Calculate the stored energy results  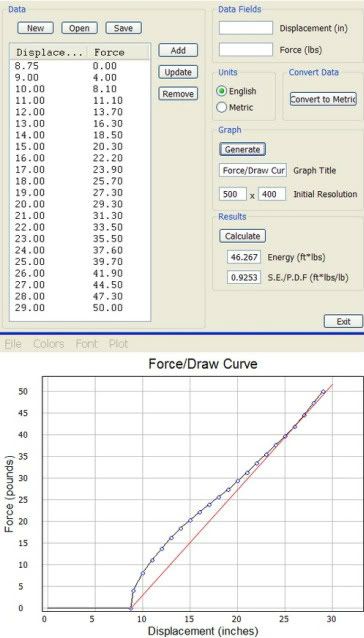tap(242, 236)
